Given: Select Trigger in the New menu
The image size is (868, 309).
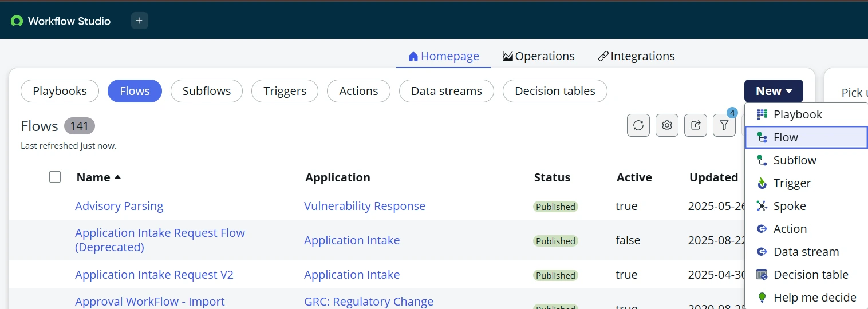Looking at the screenshot, I should point(792,183).
